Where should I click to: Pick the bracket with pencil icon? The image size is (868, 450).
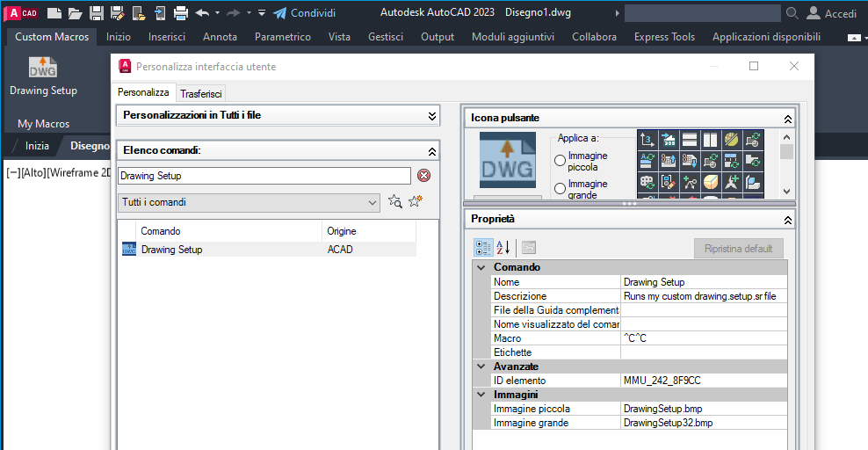pyautogui.click(x=669, y=182)
